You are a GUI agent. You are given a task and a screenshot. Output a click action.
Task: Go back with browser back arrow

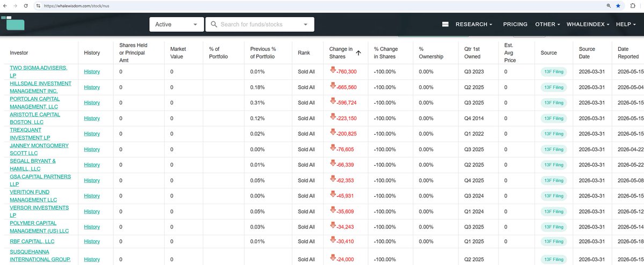click(5, 5)
